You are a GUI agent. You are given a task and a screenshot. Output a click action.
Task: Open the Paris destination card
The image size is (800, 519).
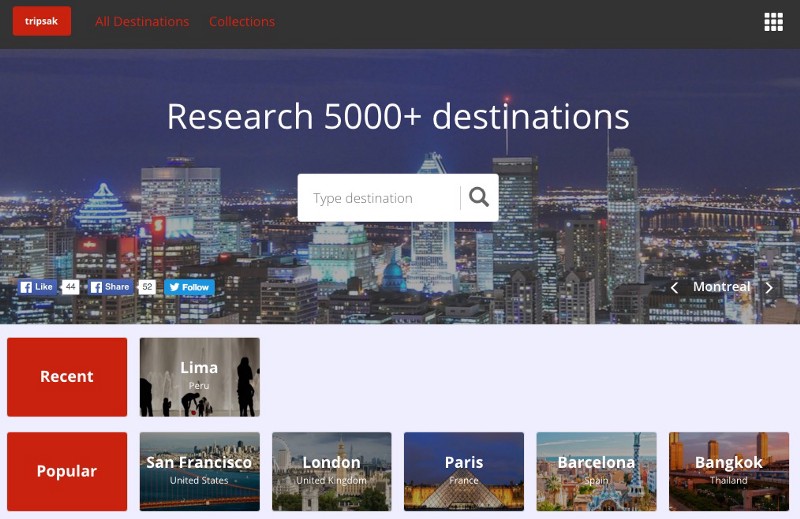(x=463, y=471)
